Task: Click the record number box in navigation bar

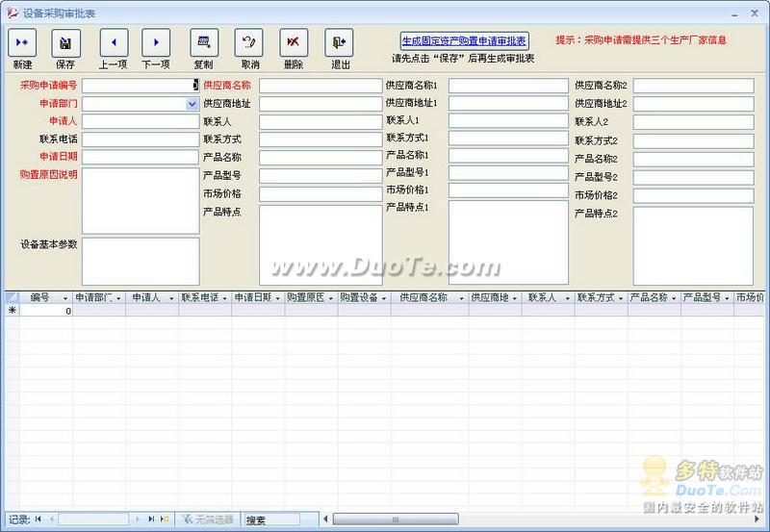Action: tap(93, 519)
